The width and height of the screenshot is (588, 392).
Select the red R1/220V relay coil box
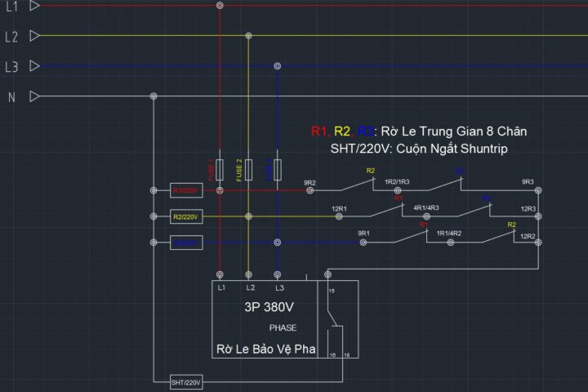click(x=185, y=190)
